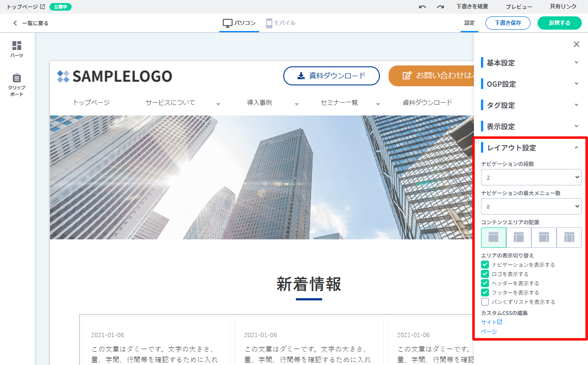
Task: Open サイト custom CSS link
Action: (x=489, y=322)
